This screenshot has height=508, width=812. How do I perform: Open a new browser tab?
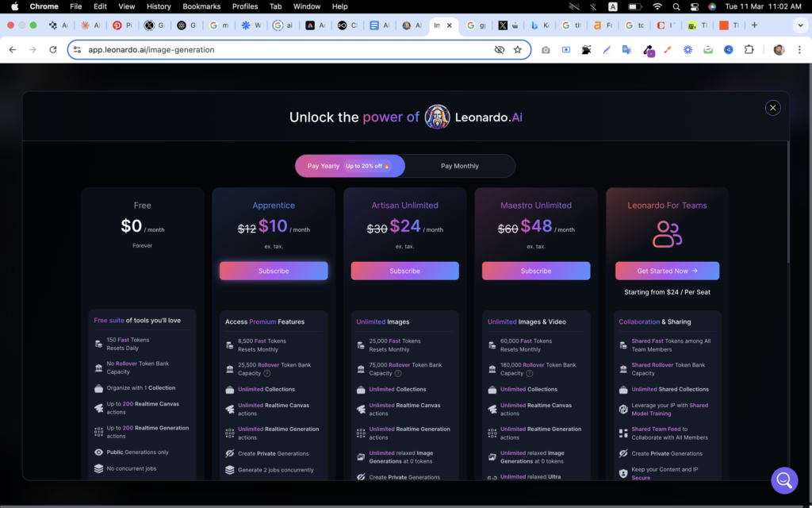[754, 25]
